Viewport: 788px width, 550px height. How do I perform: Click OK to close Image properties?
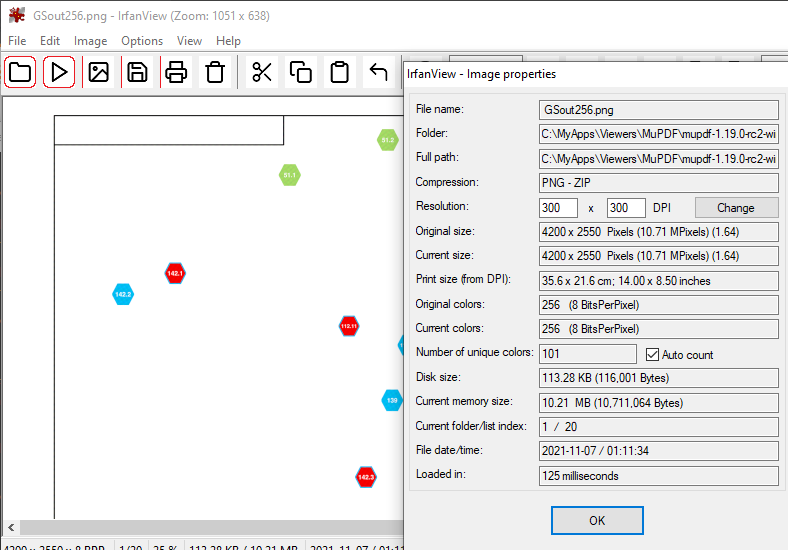pyautogui.click(x=597, y=520)
